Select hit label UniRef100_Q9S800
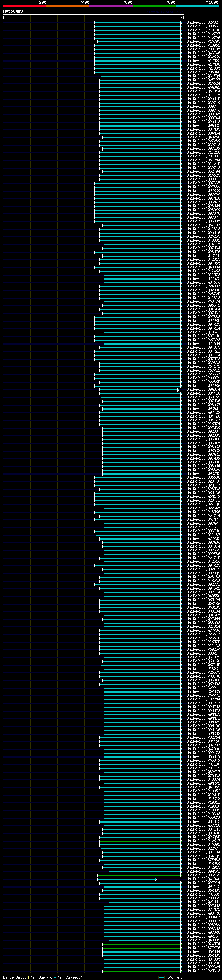Image resolution: width=222 pixels, height=980 pixels. tap(203, 470)
